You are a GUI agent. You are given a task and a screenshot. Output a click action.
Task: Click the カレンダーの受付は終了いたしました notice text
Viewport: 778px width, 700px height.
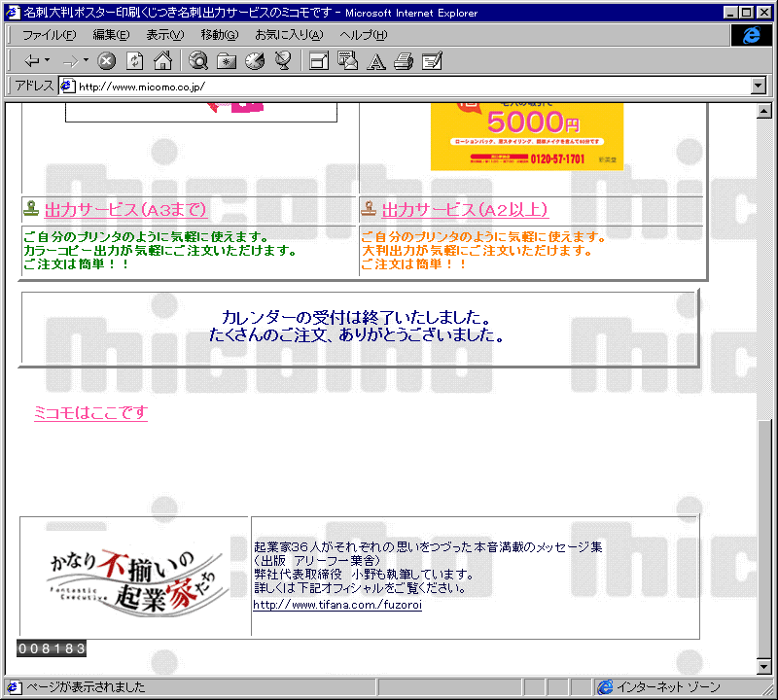point(356,317)
